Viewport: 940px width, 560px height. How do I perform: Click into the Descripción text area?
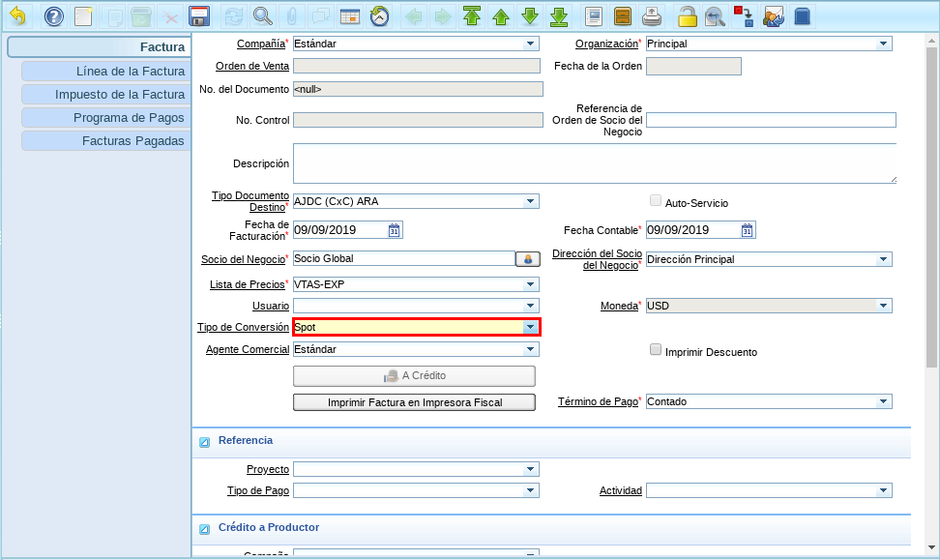point(594,163)
